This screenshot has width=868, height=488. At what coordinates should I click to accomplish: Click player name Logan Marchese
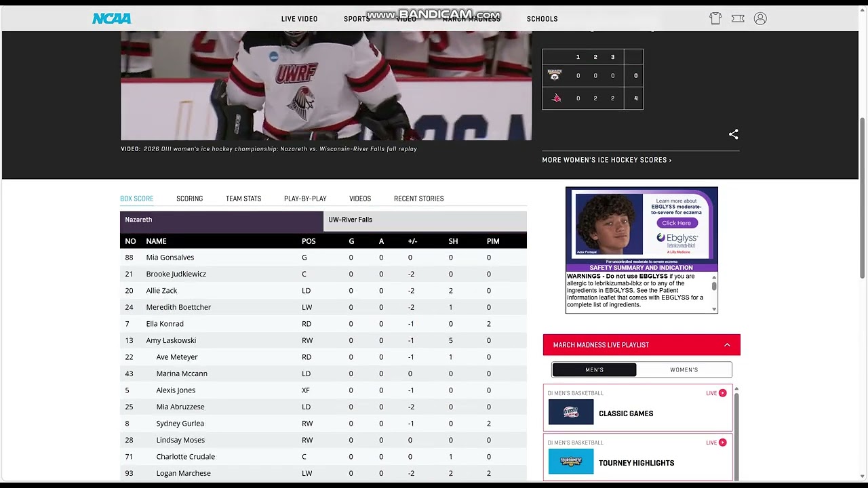[183, 473]
